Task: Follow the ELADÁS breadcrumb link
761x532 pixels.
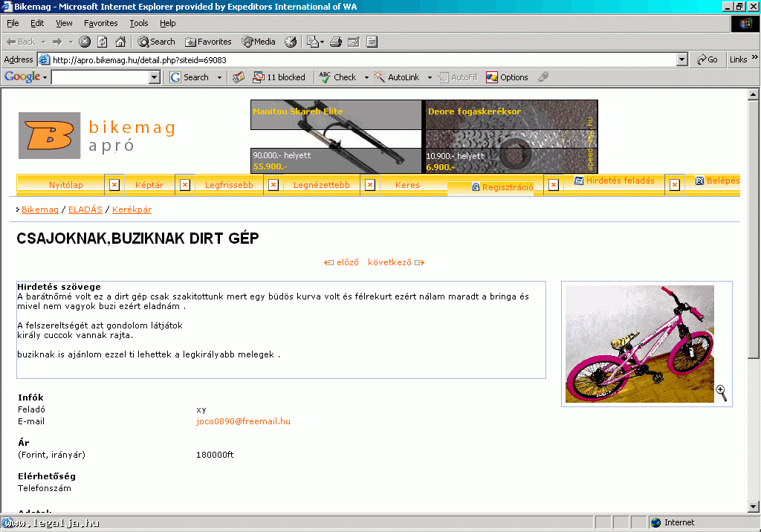Action: [x=85, y=210]
